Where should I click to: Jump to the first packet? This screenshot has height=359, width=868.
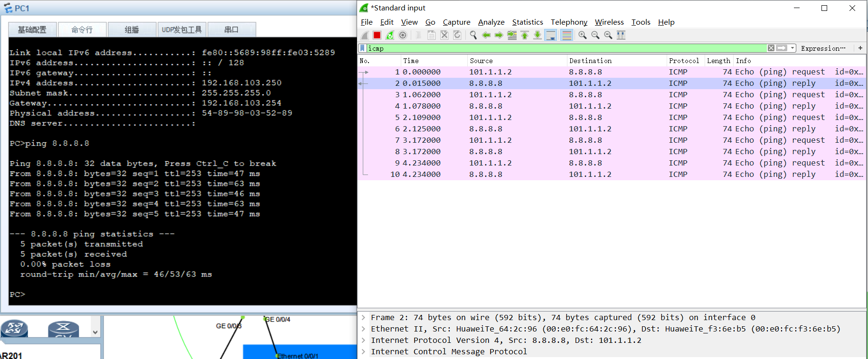pos(525,35)
